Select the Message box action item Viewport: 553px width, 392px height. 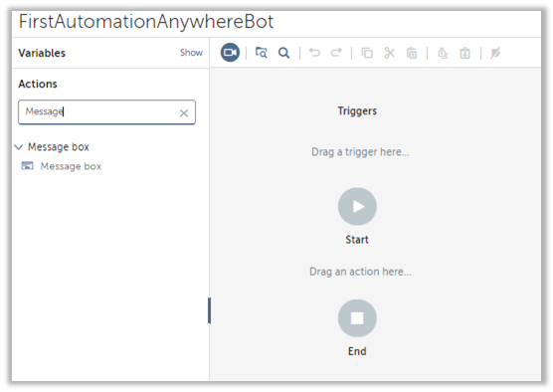coord(71,166)
